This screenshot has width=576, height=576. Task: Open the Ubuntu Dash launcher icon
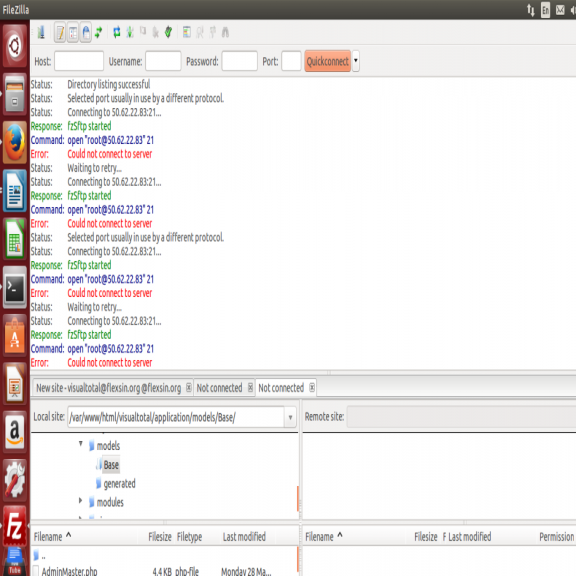(15, 46)
